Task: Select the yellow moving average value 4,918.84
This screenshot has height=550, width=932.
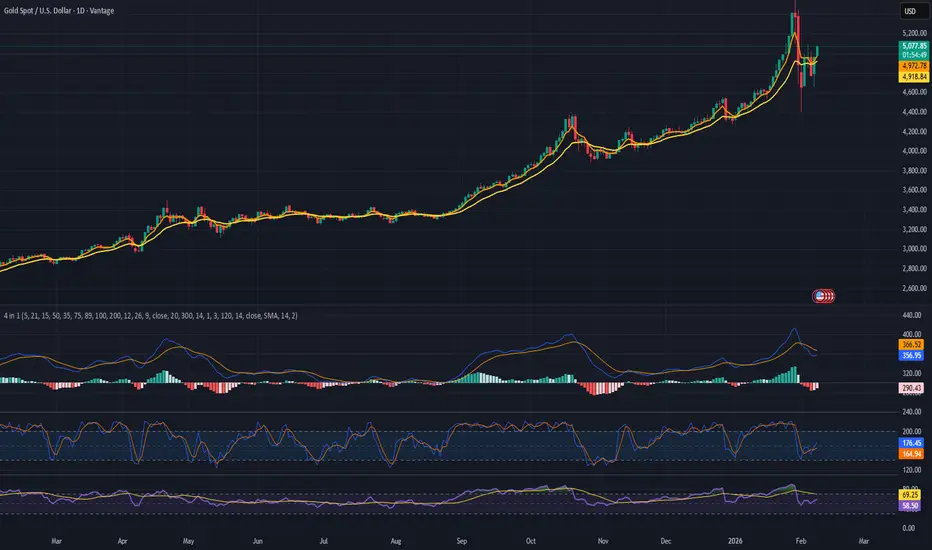Action: [x=914, y=77]
